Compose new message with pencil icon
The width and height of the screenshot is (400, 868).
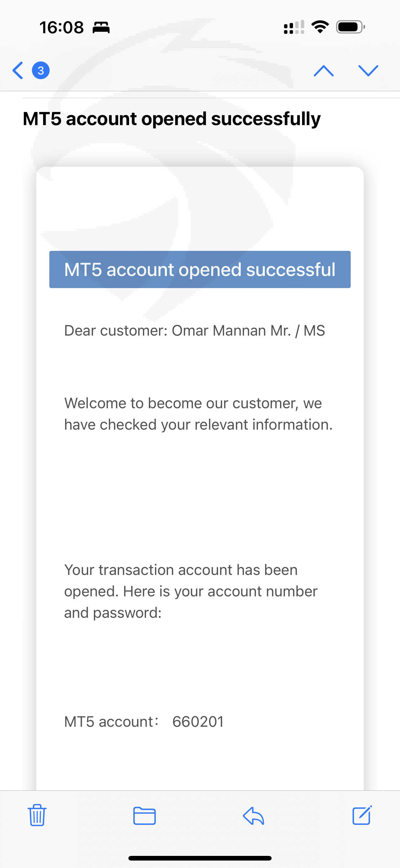point(362,815)
